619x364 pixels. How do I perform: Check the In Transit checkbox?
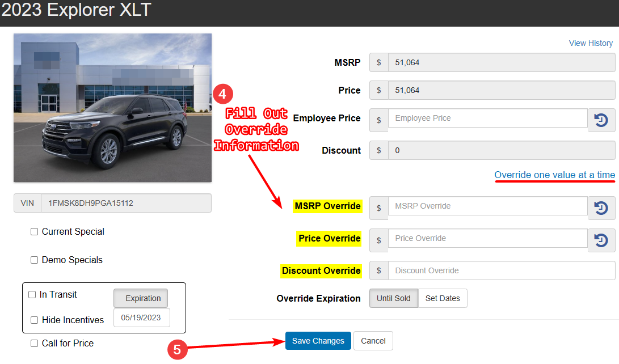click(x=32, y=295)
